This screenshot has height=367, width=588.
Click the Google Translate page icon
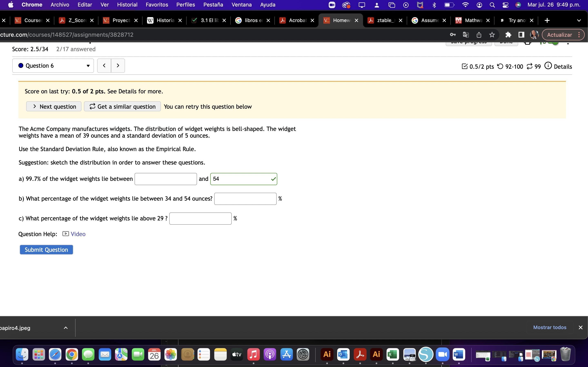tap(466, 35)
